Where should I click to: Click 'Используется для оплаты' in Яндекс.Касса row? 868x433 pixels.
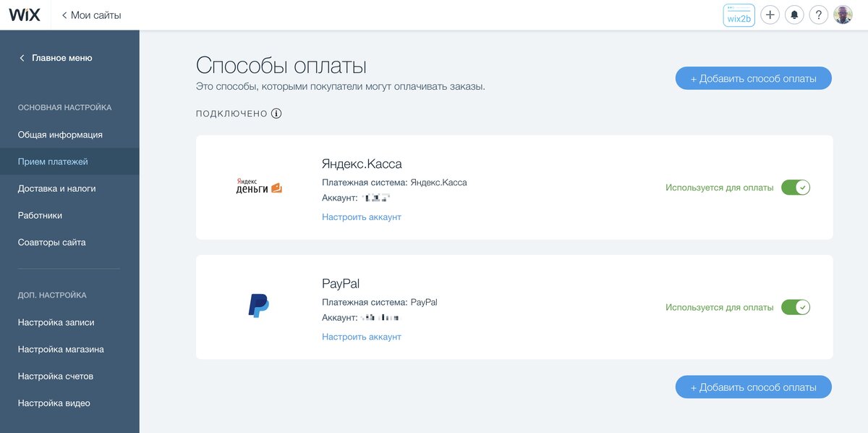click(720, 188)
